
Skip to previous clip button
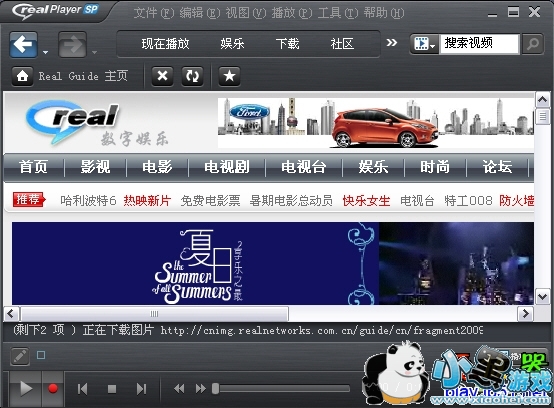coord(82,389)
